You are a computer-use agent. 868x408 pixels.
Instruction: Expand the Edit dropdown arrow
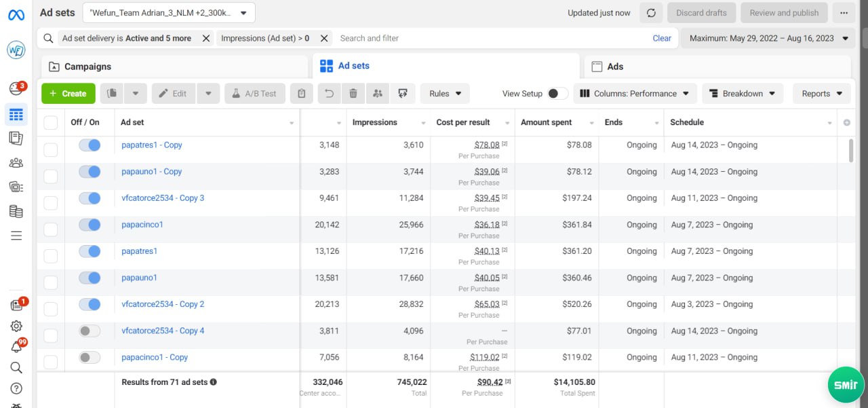coord(208,94)
